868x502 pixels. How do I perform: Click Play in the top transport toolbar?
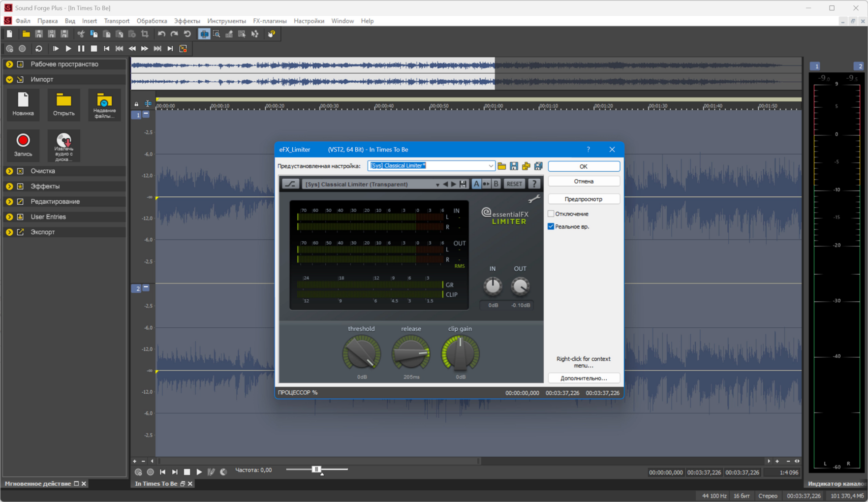pyautogui.click(x=68, y=49)
